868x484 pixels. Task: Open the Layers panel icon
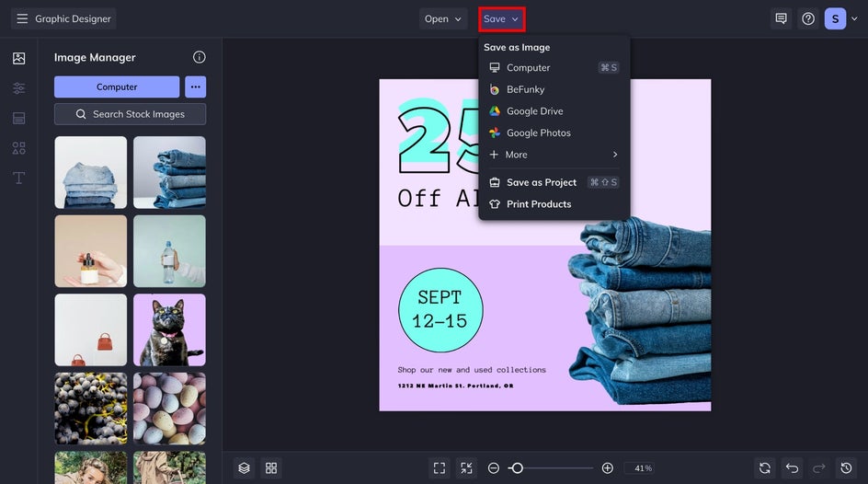(x=245, y=468)
